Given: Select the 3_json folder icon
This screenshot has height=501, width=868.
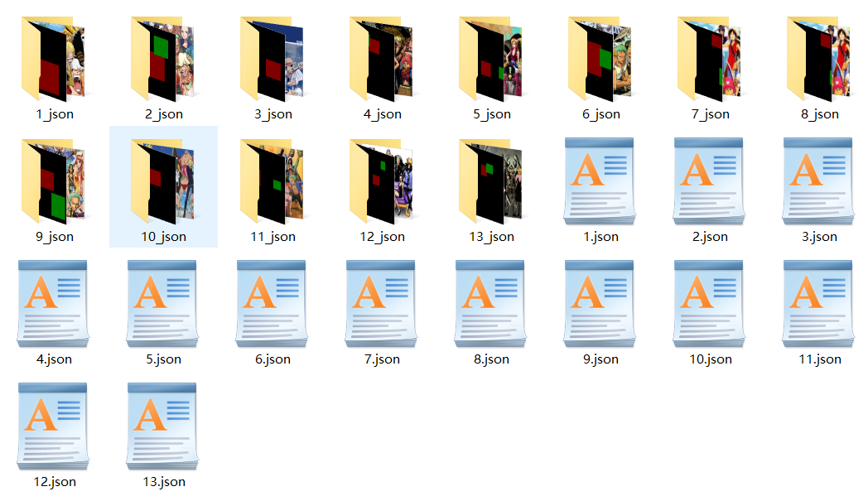Looking at the screenshot, I should 272,59.
